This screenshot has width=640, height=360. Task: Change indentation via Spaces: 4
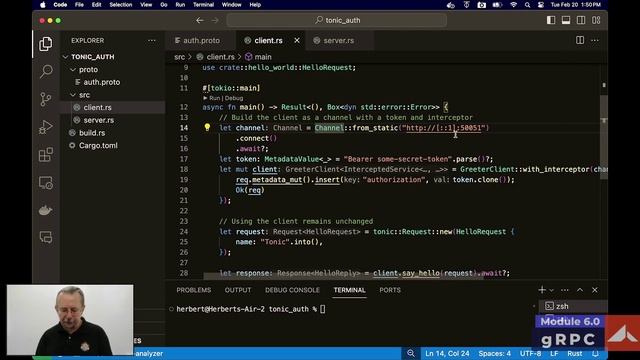(x=494, y=353)
